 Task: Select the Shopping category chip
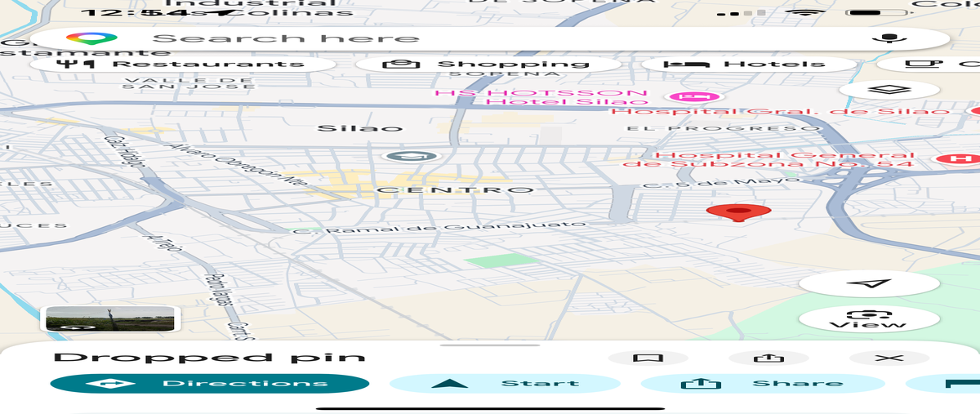coord(489,64)
